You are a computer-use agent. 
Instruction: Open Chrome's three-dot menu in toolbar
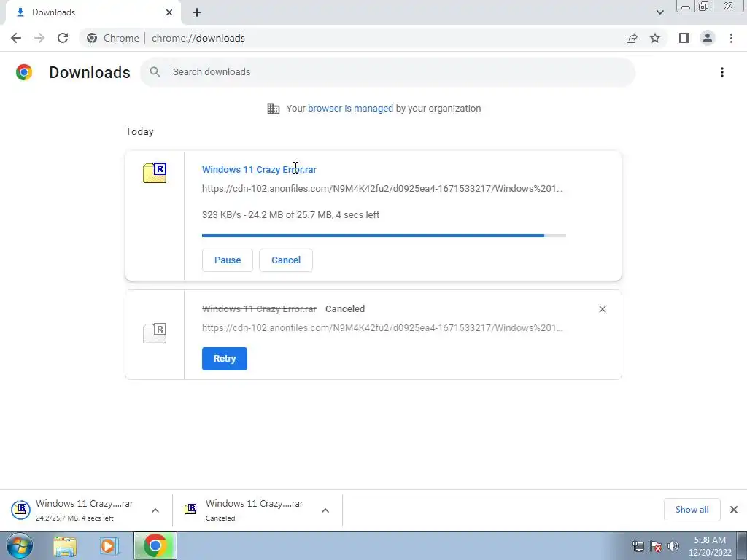731,38
